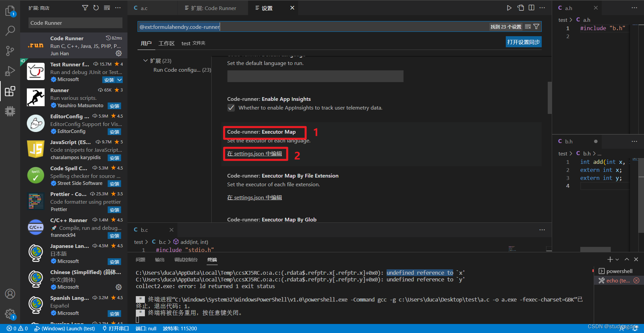The image size is (644, 333).
Task: Click 打开设置同步 button
Action: coord(524,42)
